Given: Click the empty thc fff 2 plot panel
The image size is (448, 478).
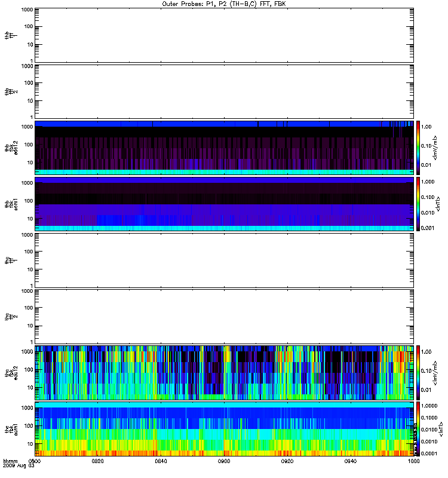Looking at the screenshot, I should coord(224,317).
